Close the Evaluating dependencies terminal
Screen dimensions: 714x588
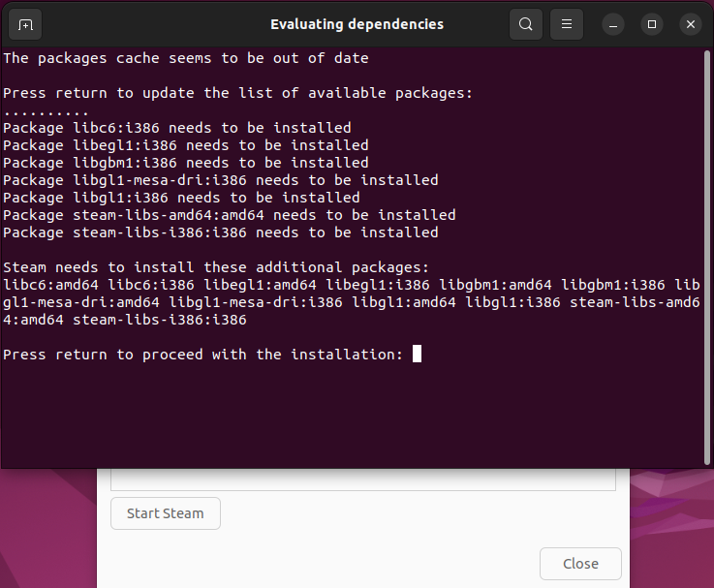pyautogui.click(x=691, y=24)
